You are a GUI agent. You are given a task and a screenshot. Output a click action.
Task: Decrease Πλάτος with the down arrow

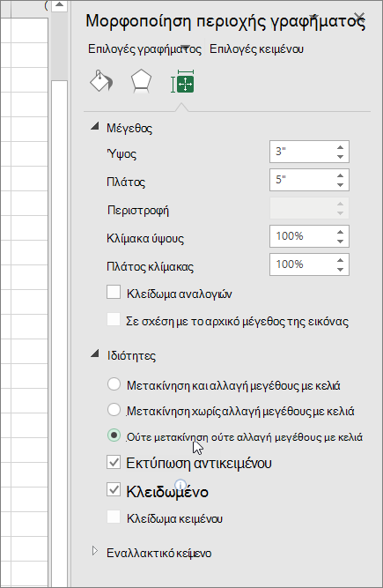[x=340, y=184]
